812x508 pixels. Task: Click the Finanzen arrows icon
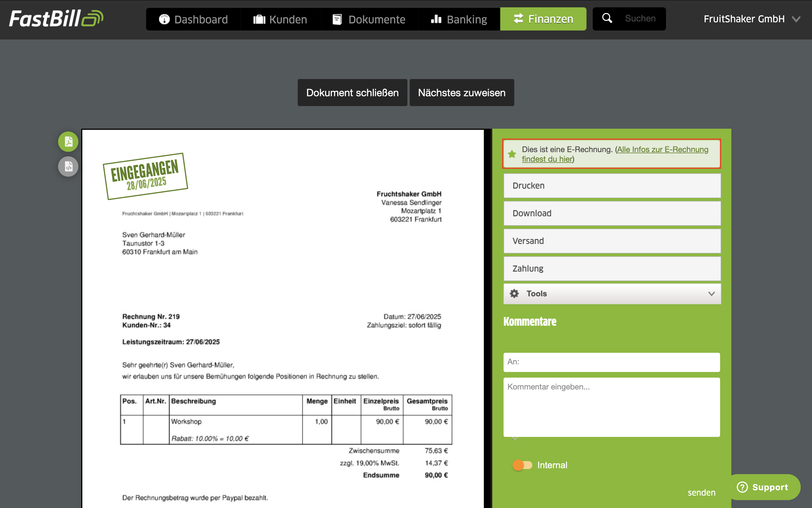tap(518, 18)
